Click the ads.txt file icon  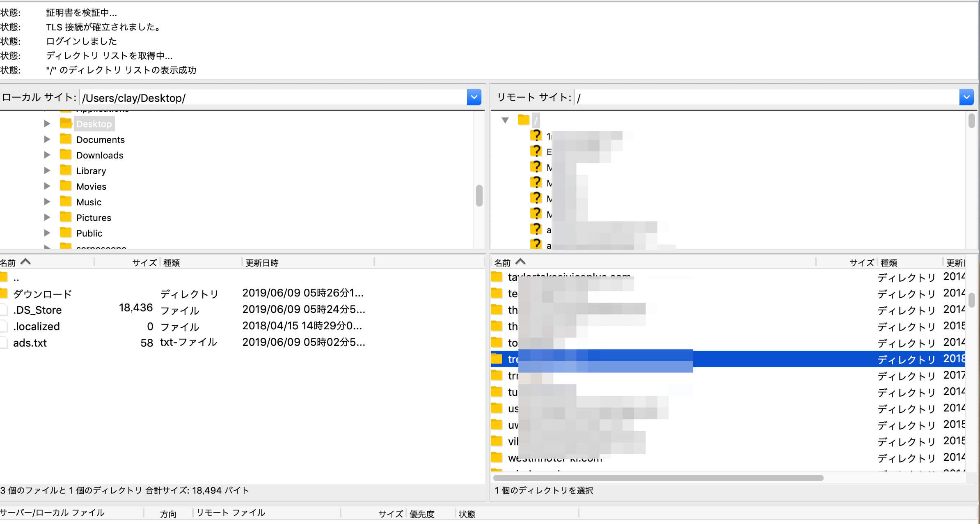(x=4, y=343)
